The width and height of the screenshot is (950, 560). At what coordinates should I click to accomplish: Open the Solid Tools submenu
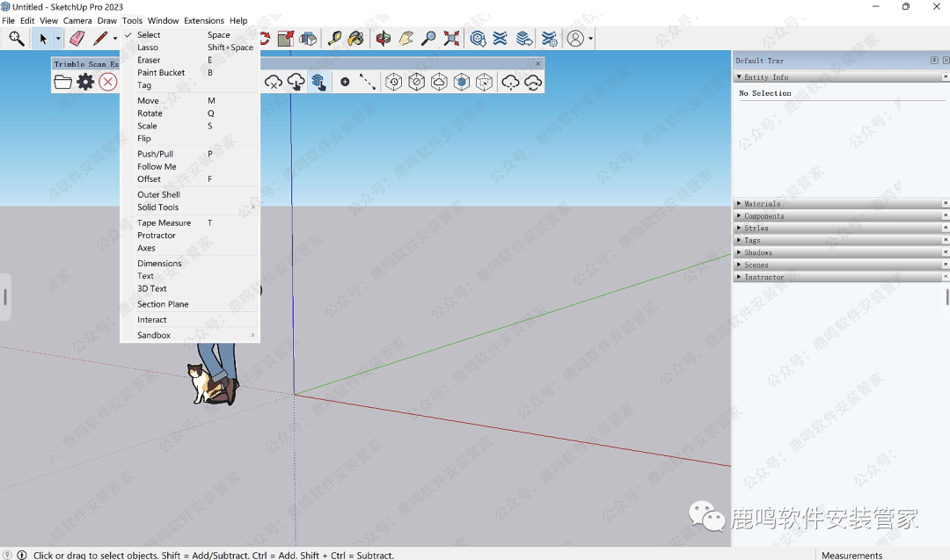157,207
